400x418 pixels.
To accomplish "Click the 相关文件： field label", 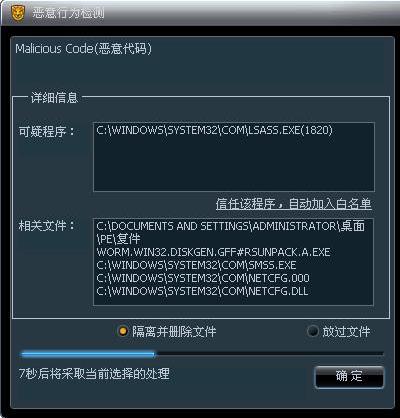I will pos(47,226).
